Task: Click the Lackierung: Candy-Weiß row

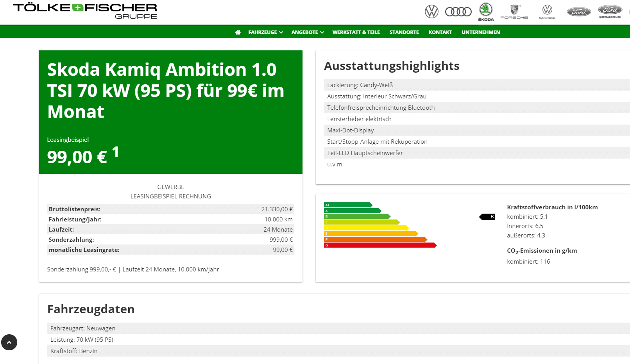Action: click(477, 85)
